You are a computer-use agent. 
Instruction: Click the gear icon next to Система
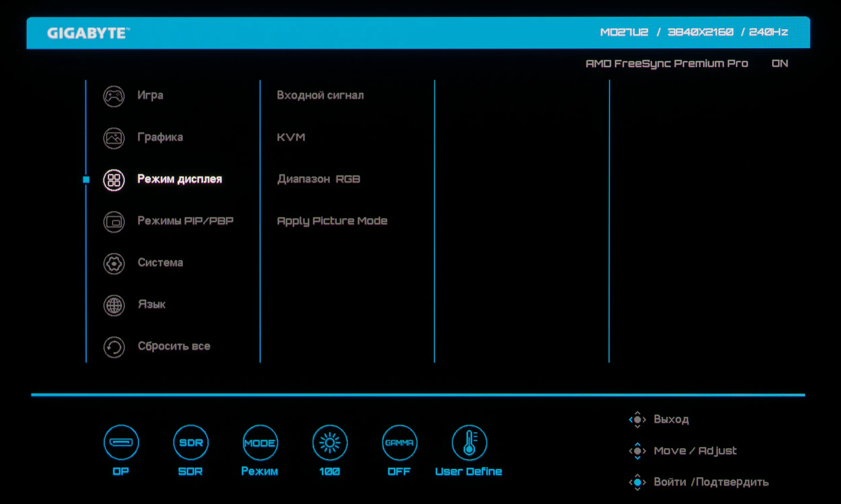114,263
